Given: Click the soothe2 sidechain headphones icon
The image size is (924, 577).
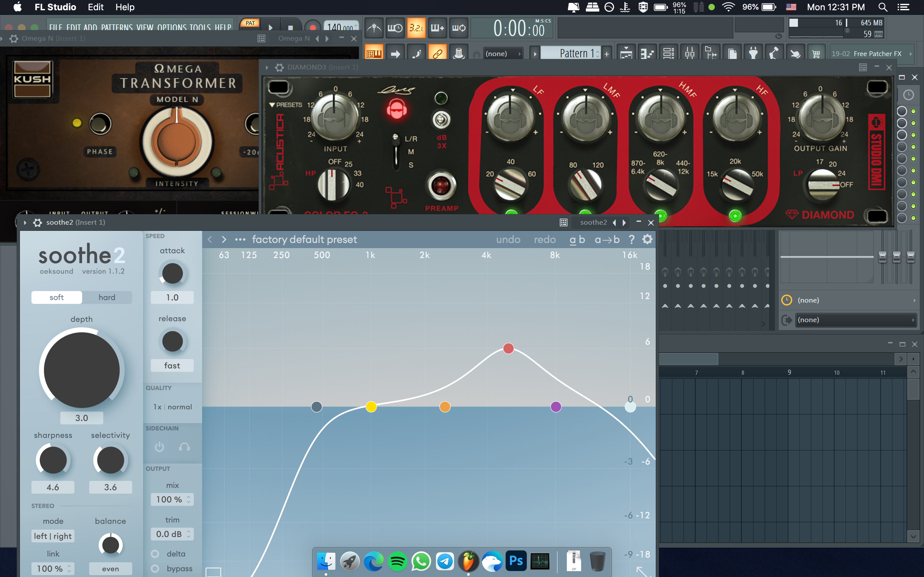Looking at the screenshot, I should coord(184,447).
